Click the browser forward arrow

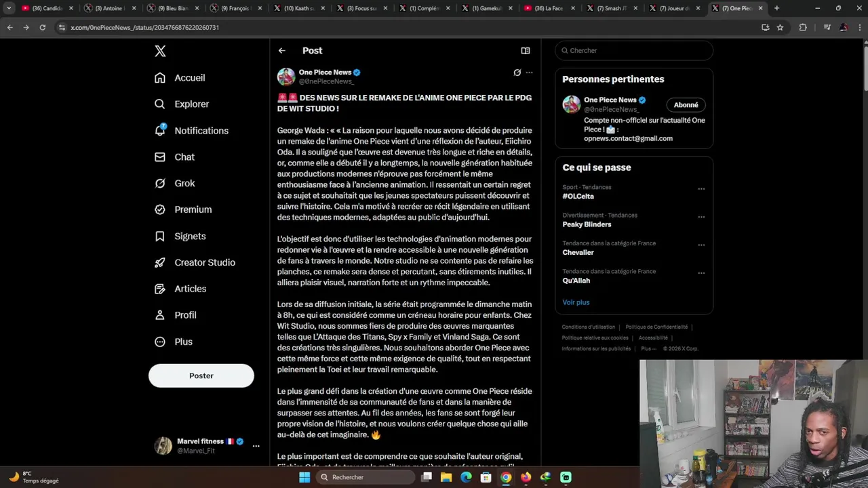(26, 27)
